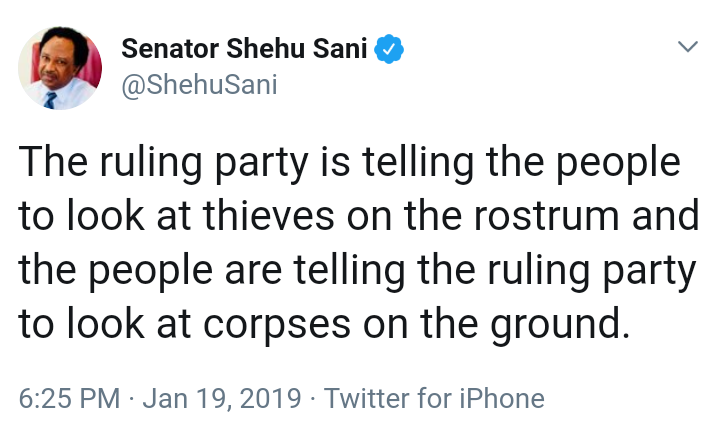
Task: Click the word 'Sani' in the display name
Action: click(339, 49)
